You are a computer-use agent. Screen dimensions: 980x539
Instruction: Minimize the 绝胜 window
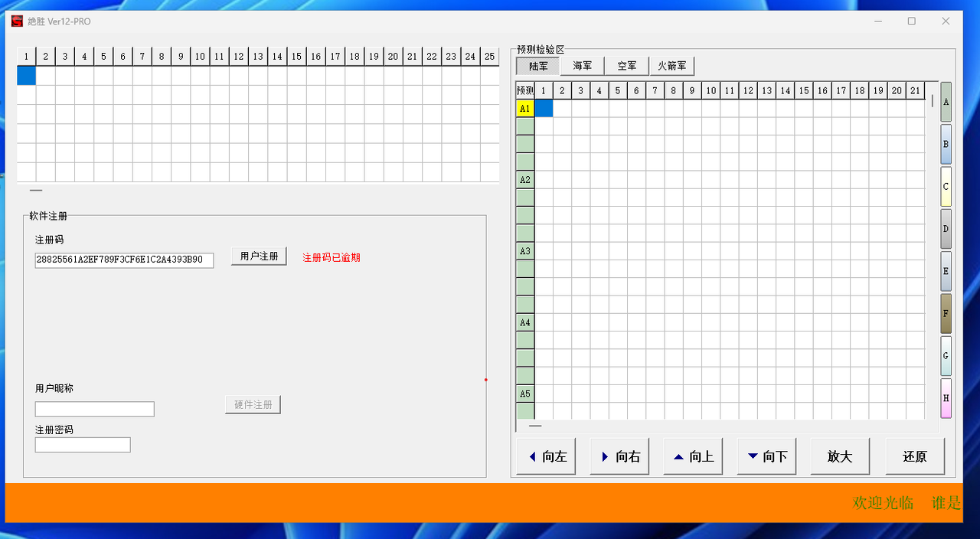point(877,21)
